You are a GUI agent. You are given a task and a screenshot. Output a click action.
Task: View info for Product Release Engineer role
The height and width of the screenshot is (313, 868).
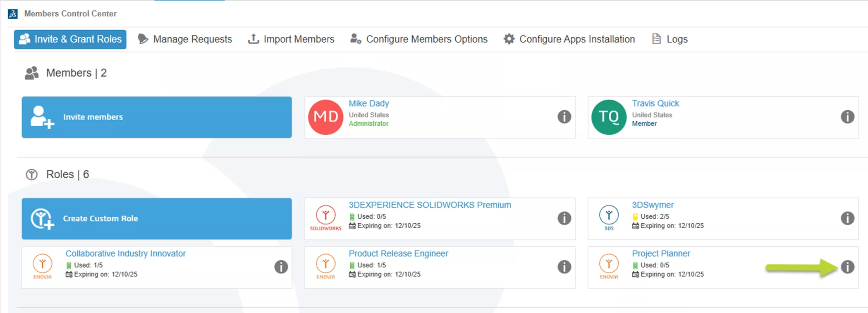point(564,267)
